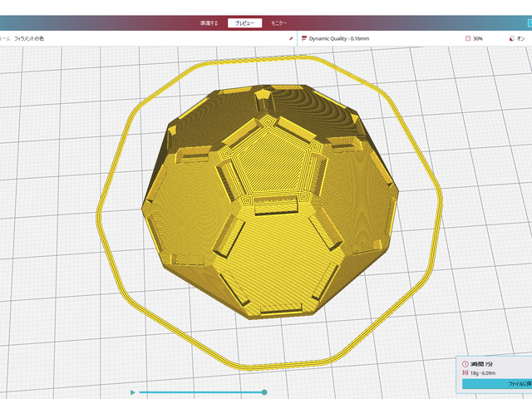Click the pencil icon beside フィラメントの色
Image resolution: width=532 pixels, height=399 pixels.
pos(290,38)
